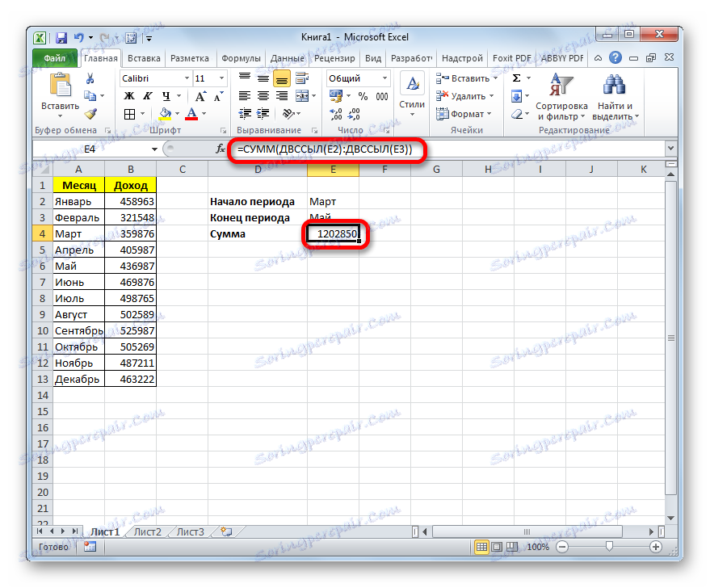Click Decrease Indent icon
The image size is (710, 588).
[245, 114]
